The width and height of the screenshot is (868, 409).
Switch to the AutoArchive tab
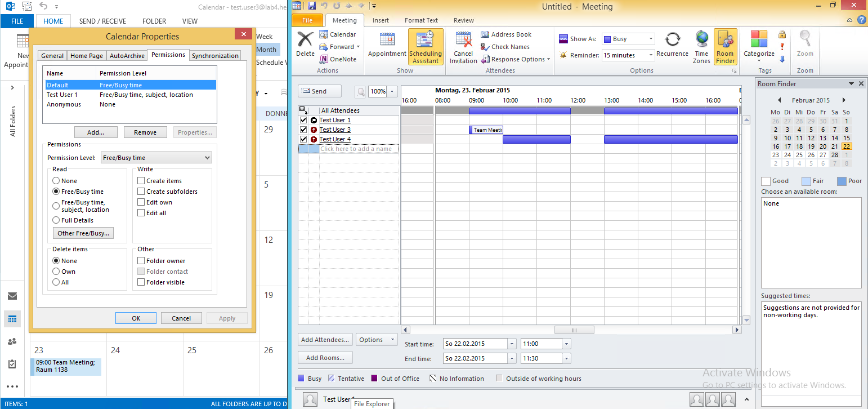[x=127, y=56]
